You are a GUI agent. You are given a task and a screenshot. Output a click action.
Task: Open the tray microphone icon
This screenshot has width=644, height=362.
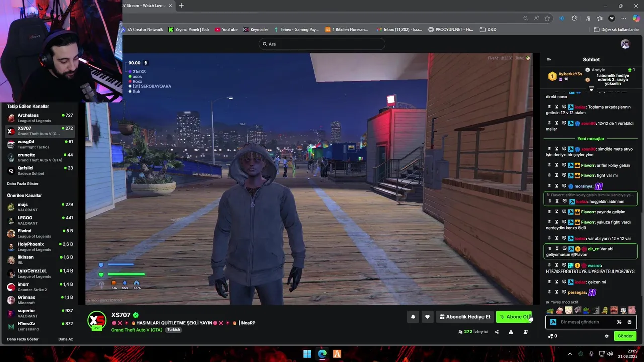pyautogui.click(x=591, y=354)
